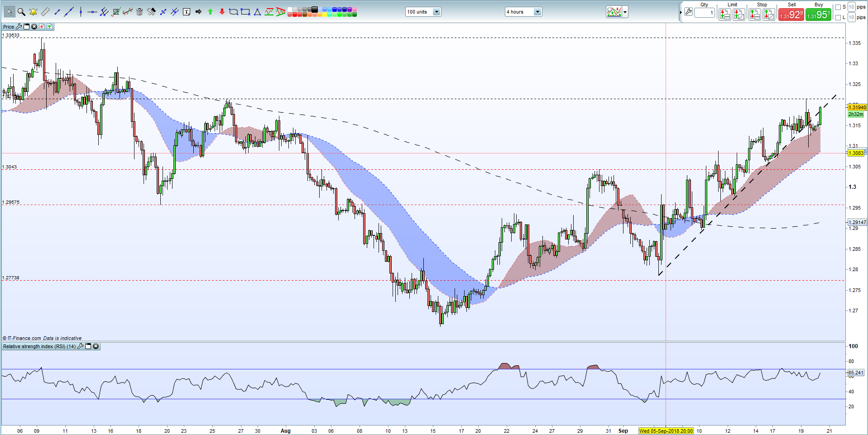Click the chart style candlestick icon
868x435 pixels.
point(614,12)
